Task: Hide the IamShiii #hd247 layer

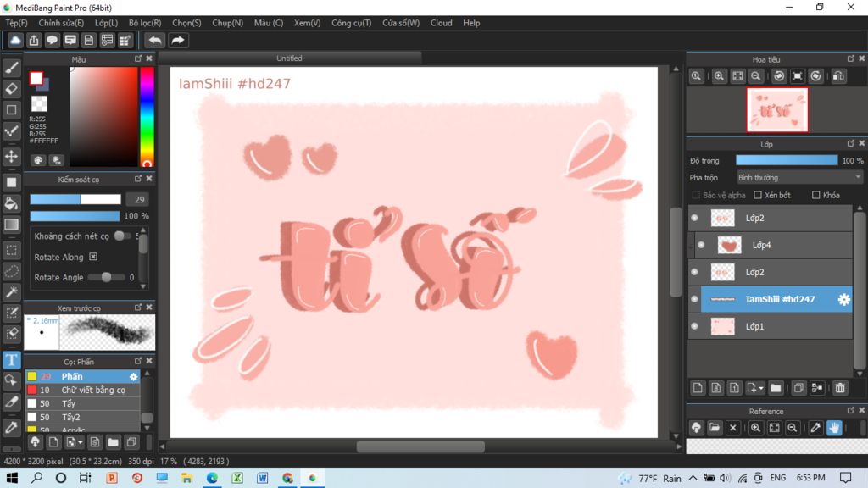Action: pos(694,299)
